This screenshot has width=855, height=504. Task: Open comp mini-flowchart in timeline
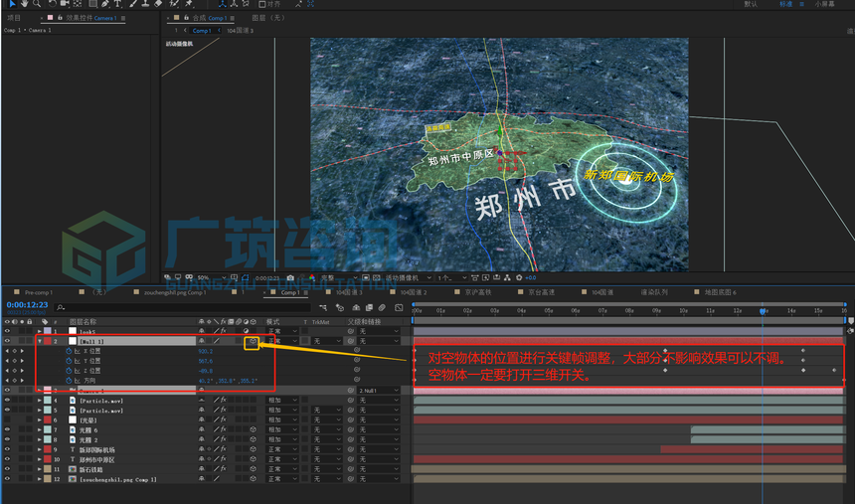click(x=323, y=307)
